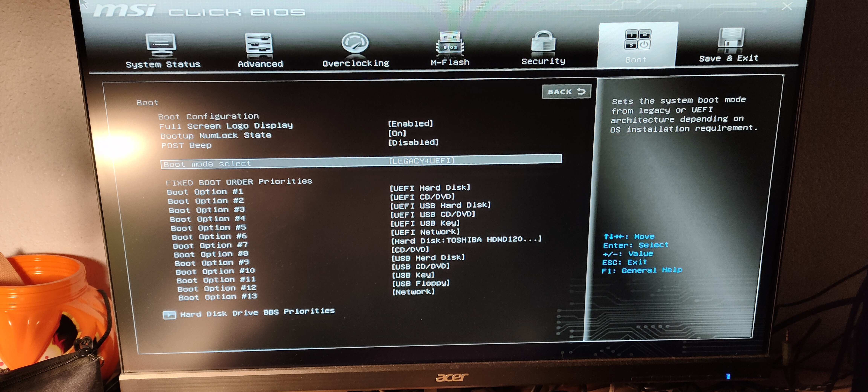Change Boot Option #7 Hard Disk TOSHIBA value
The height and width of the screenshot is (392, 868).
coord(466,240)
